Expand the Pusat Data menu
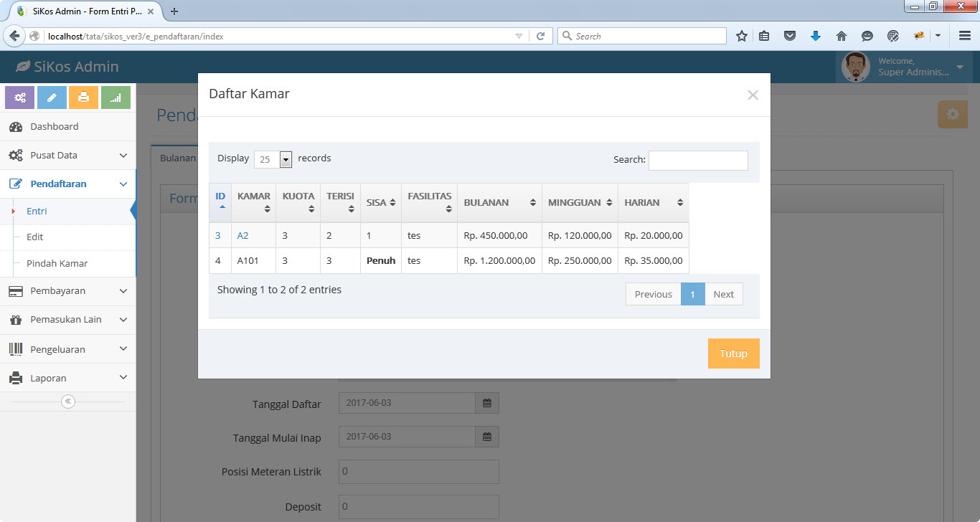980x522 pixels. (x=68, y=155)
